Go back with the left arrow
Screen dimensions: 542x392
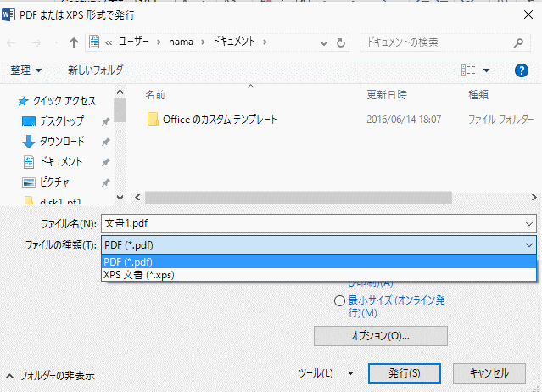coord(11,43)
